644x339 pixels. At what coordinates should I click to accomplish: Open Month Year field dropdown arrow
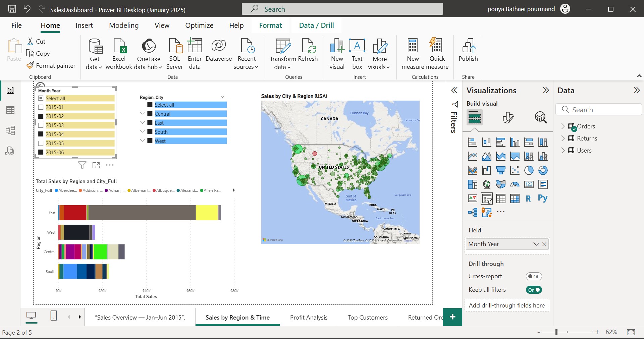(536, 244)
